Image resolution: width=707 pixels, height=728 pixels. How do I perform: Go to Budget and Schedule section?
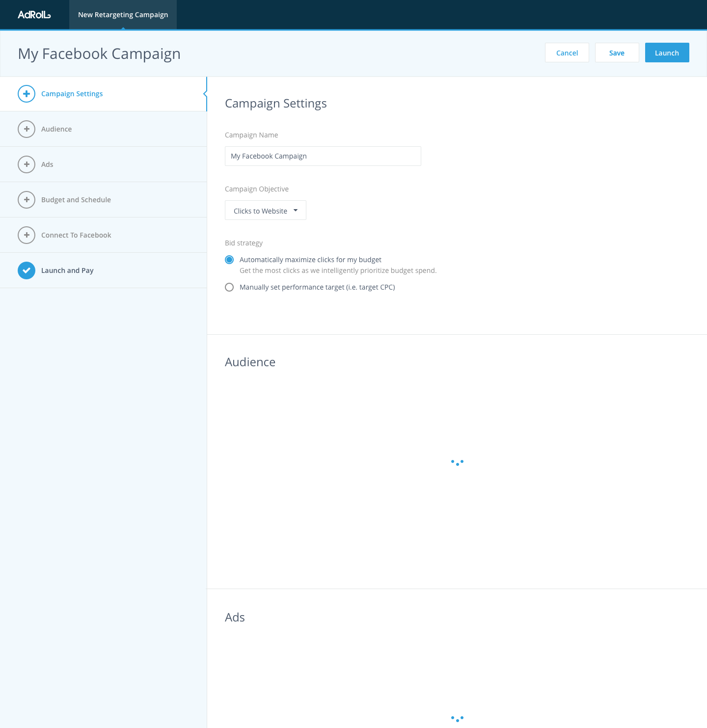pyautogui.click(x=76, y=200)
